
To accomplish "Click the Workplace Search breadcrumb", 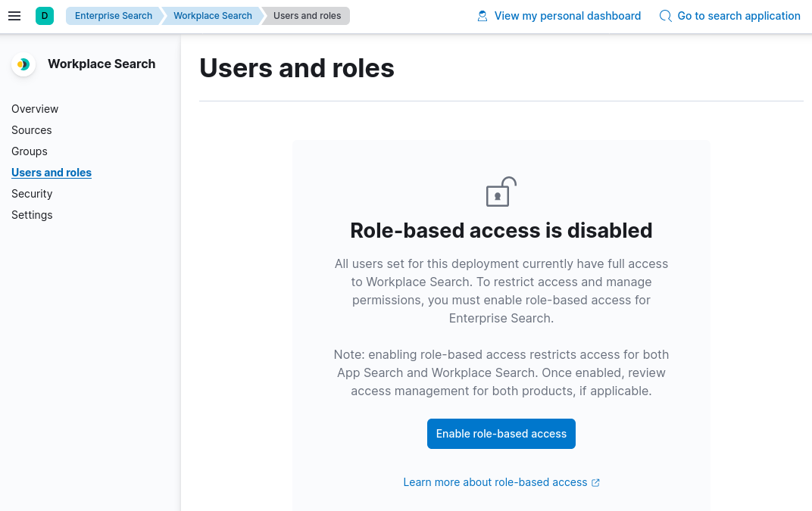I will (212, 15).
